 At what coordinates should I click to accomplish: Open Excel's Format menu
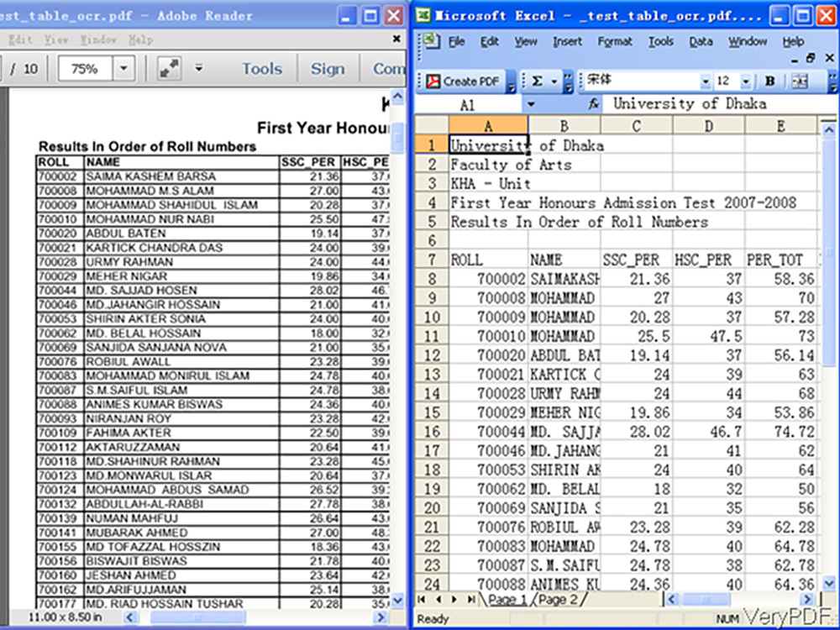[x=615, y=42]
